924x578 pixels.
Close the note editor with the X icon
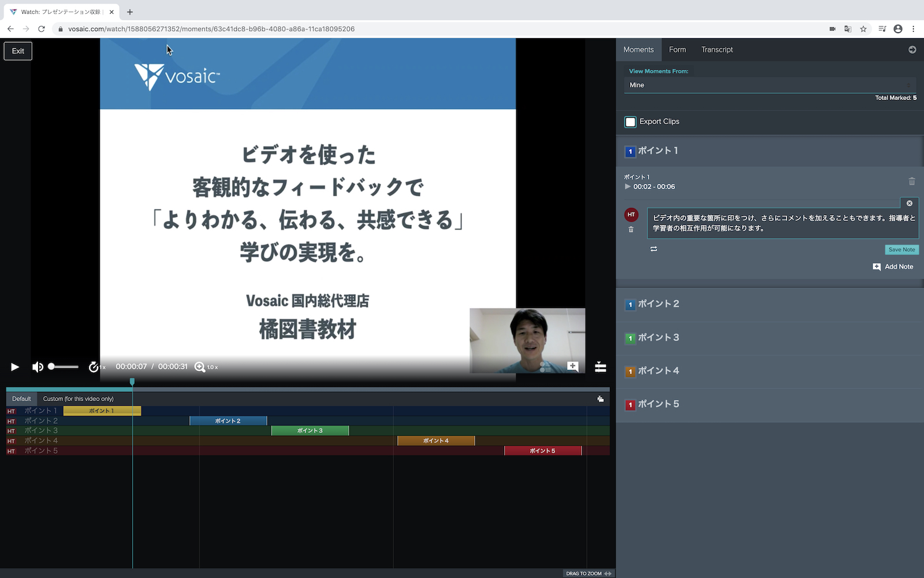(x=910, y=203)
